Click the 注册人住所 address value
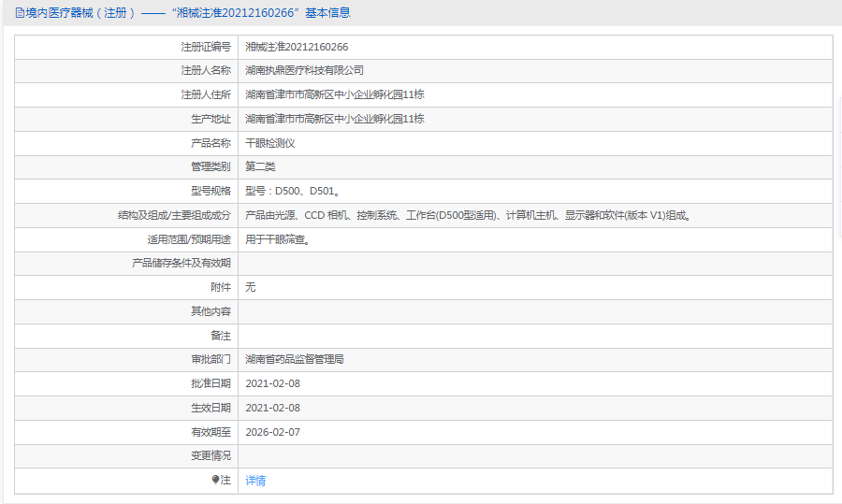The image size is (842, 504). (x=335, y=94)
